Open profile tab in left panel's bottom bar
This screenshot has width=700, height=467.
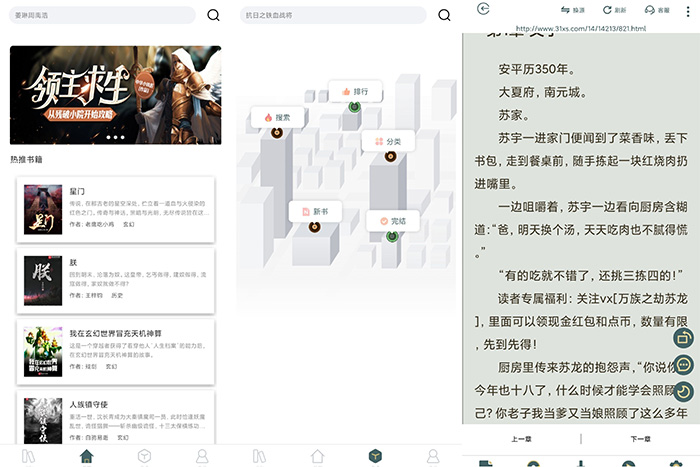(202, 456)
